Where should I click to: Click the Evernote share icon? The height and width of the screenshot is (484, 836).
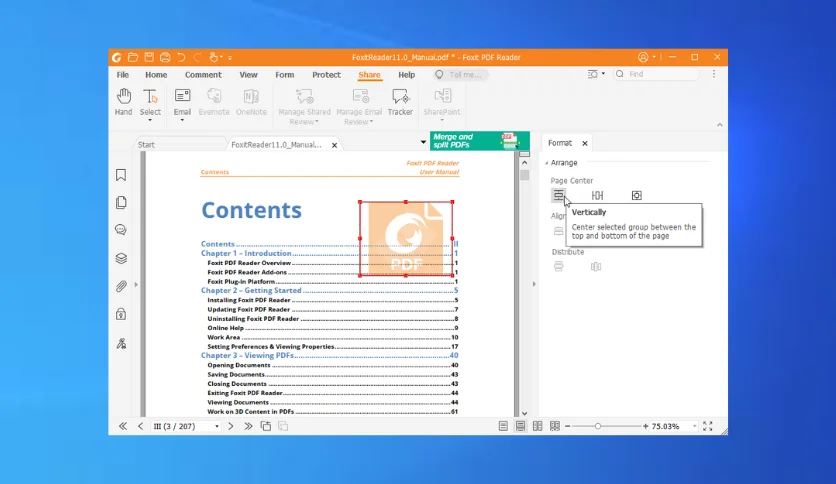tap(214, 96)
